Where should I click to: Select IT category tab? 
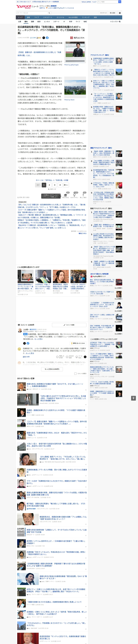(64, 21)
